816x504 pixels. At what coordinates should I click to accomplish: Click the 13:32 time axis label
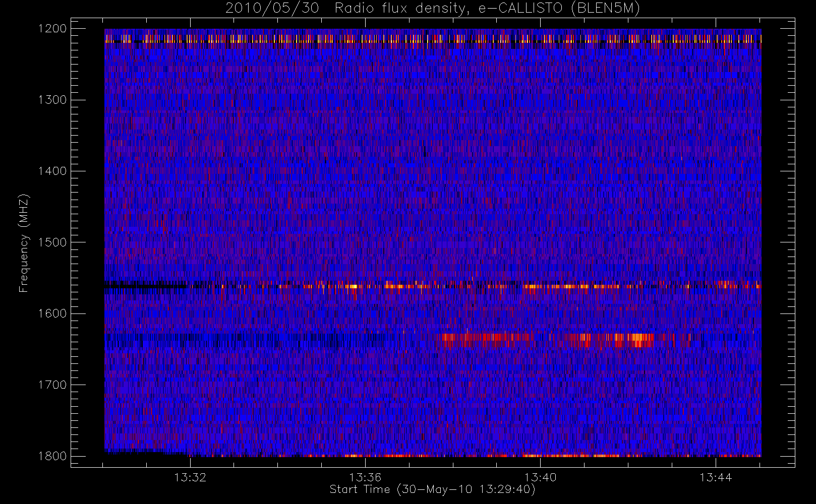coord(190,477)
